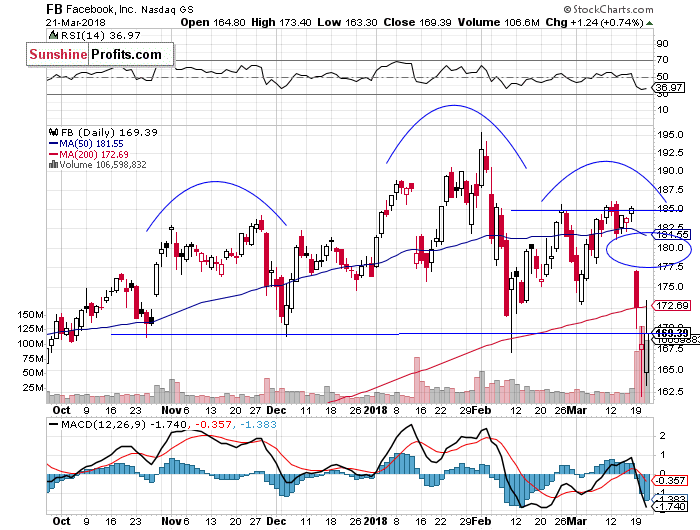Click the 75M volume axis label
700x530 pixels.
pos(33,359)
